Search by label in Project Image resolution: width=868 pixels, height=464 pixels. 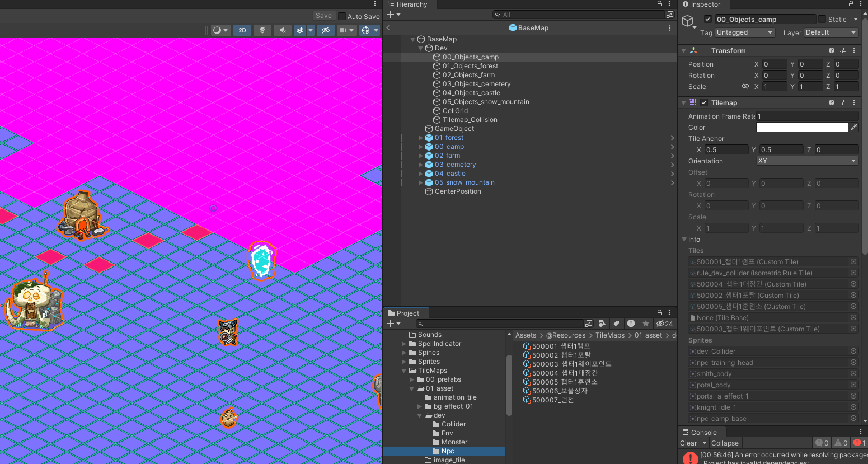616,324
